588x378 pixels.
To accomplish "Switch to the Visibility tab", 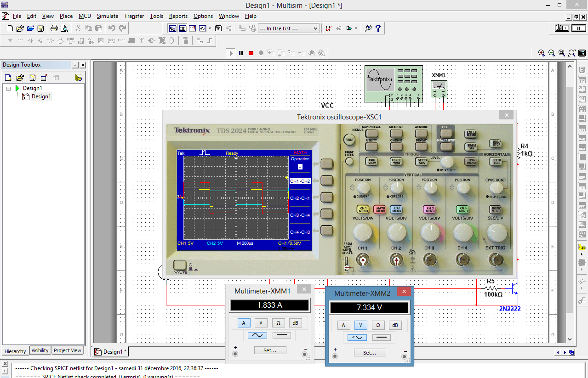I will pyautogui.click(x=40, y=350).
